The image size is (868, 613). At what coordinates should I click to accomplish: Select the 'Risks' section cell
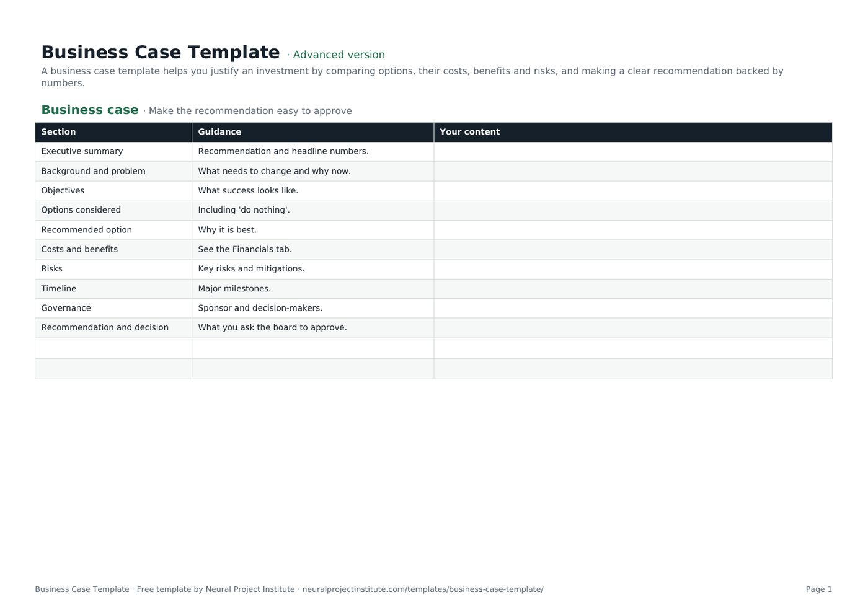pos(113,269)
